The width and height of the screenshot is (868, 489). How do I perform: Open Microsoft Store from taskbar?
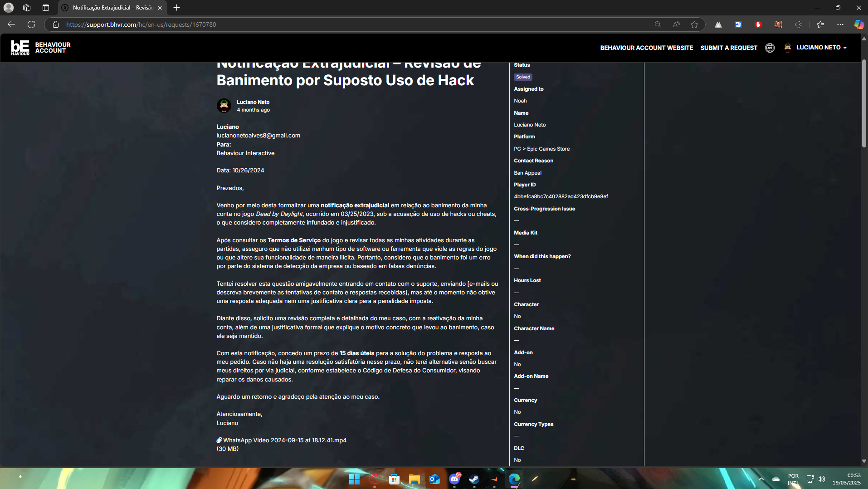click(x=394, y=479)
